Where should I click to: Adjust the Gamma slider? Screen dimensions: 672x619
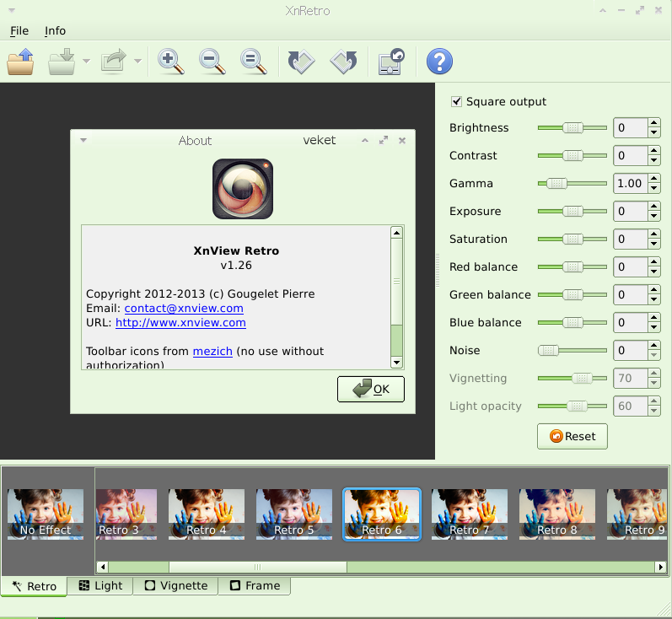point(573,184)
